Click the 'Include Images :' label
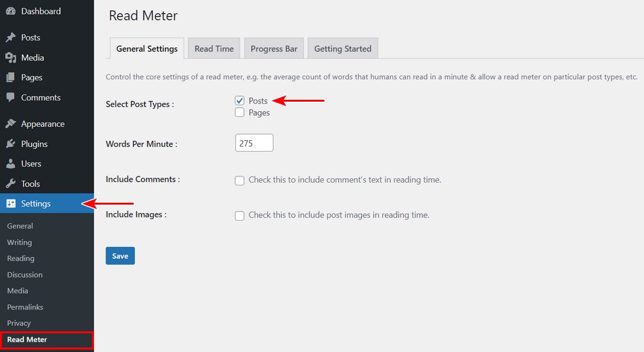The width and height of the screenshot is (644, 352). (136, 214)
